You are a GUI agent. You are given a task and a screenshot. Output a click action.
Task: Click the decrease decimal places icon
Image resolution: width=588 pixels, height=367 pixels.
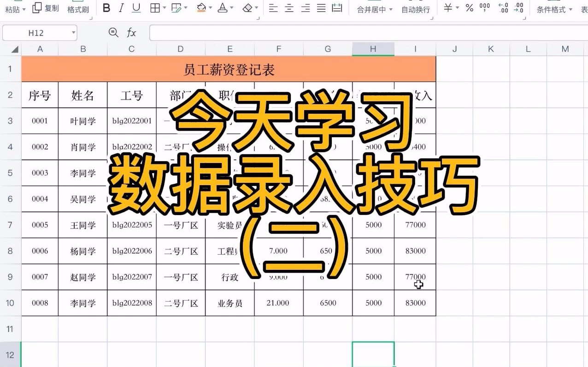click(518, 8)
